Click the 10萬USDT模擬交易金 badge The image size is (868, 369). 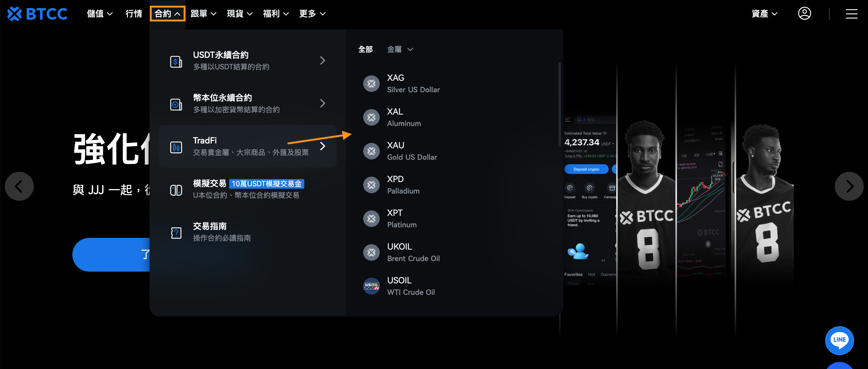click(267, 184)
